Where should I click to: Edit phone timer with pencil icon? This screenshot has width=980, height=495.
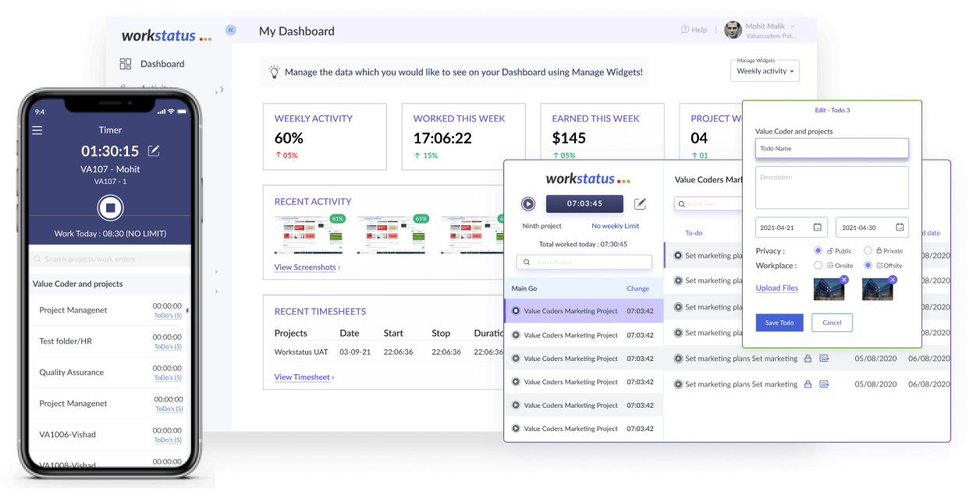tap(154, 150)
